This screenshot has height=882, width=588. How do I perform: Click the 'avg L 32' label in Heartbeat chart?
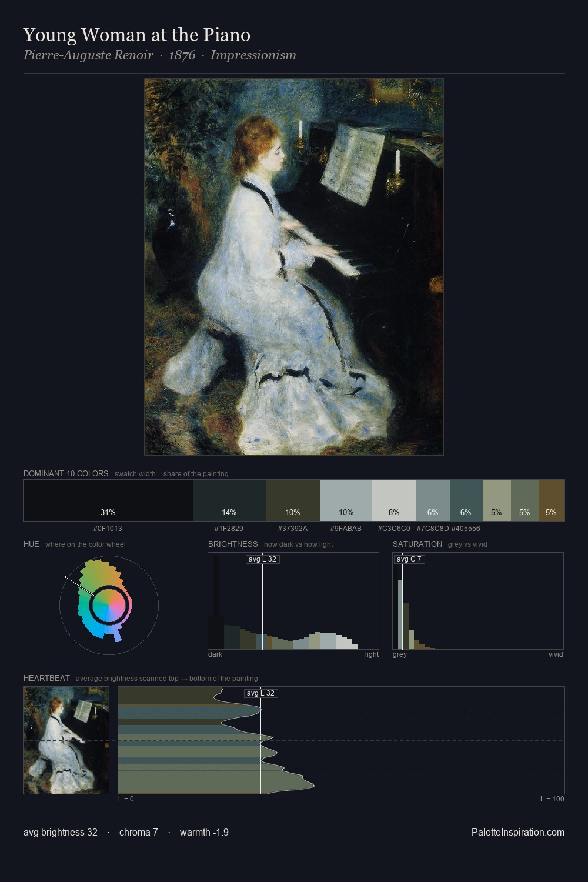pyautogui.click(x=260, y=693)
